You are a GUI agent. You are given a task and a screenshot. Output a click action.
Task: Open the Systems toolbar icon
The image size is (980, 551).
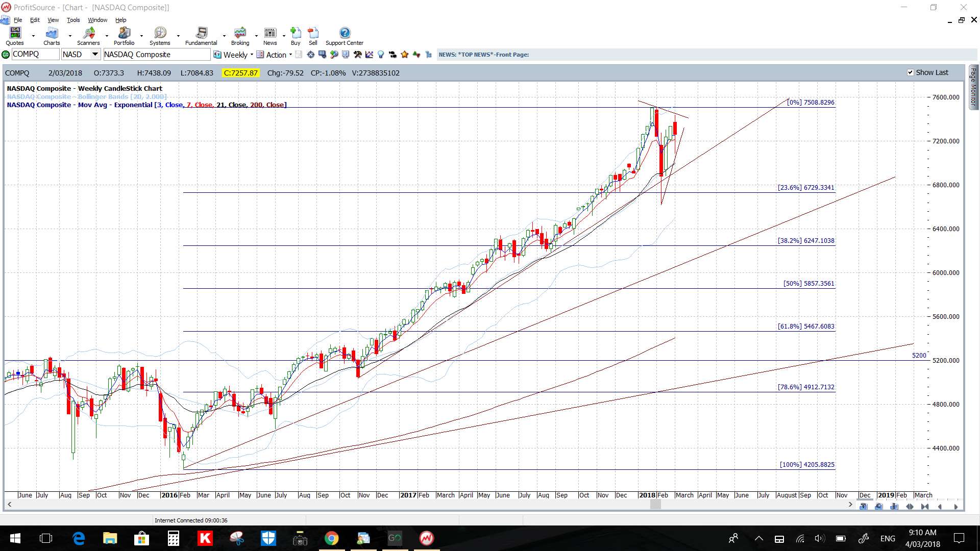click(x=160, y=36)
